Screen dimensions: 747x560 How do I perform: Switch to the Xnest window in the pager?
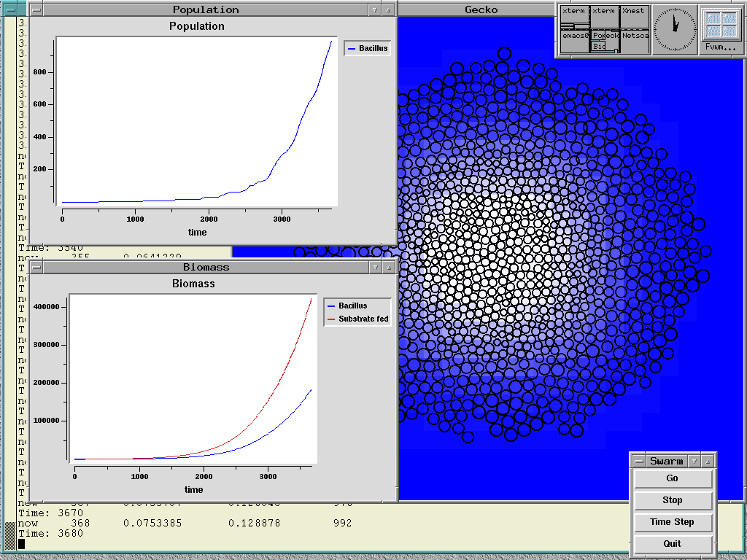[x=635, y=17]
